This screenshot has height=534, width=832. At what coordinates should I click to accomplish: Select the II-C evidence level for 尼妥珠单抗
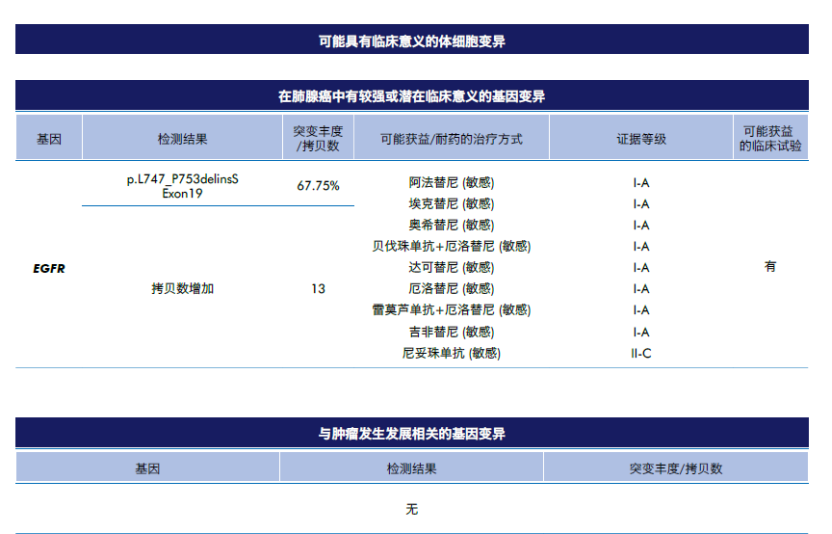641,353
